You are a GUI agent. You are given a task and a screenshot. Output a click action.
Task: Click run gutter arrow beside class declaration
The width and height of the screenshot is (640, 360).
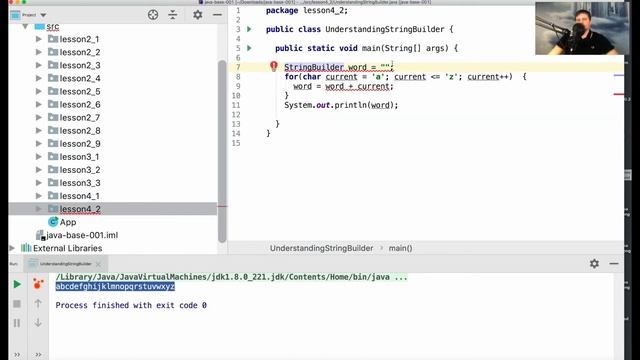[x=249, y=29]
